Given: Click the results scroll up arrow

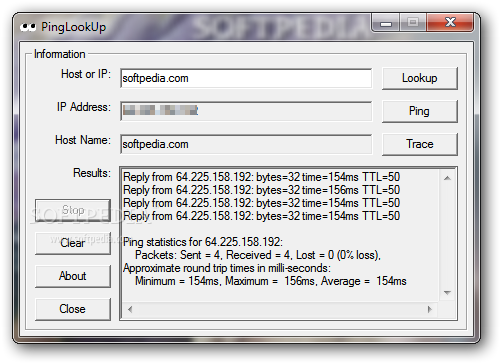Looking at the screenshot, I should (447, 178).
